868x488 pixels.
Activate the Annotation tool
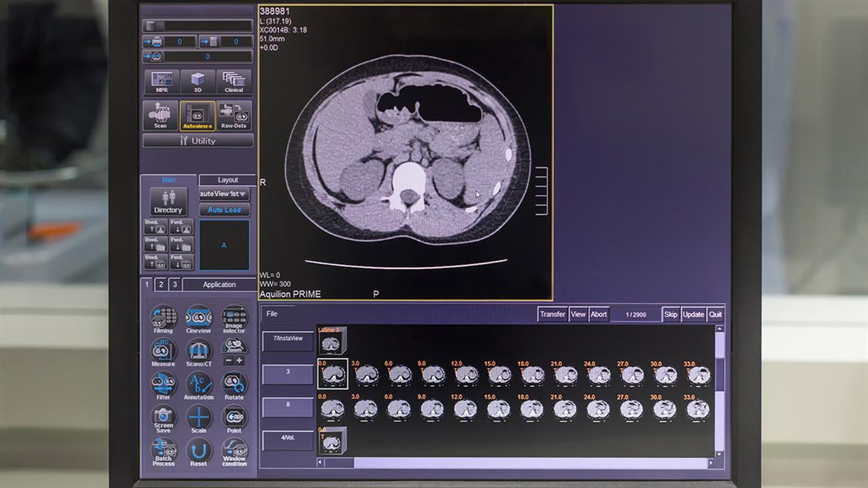click(x=199, y=384)
